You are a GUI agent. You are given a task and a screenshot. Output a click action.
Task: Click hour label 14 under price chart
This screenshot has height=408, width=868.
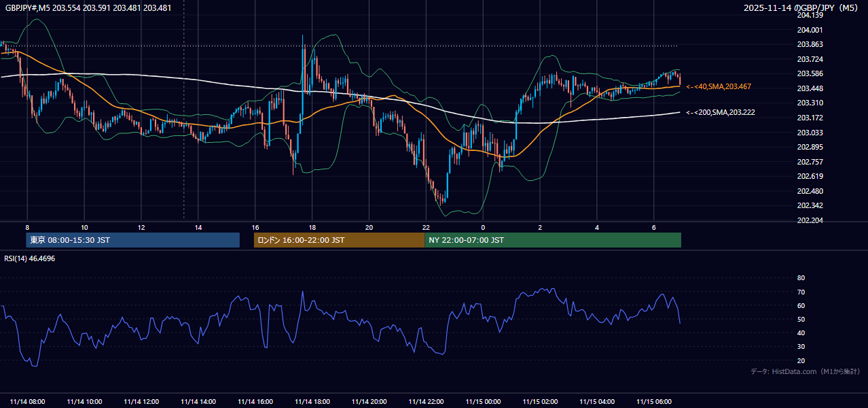[x=198, y=227]
